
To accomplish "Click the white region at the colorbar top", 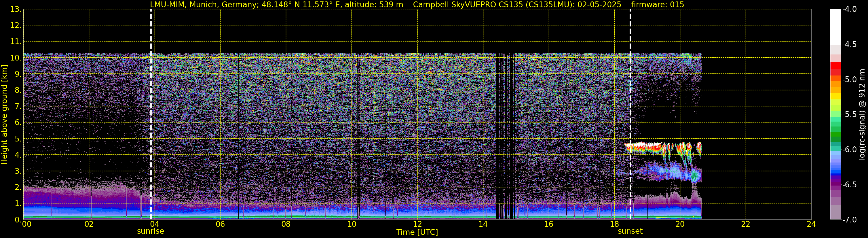I will click(835, 27).
